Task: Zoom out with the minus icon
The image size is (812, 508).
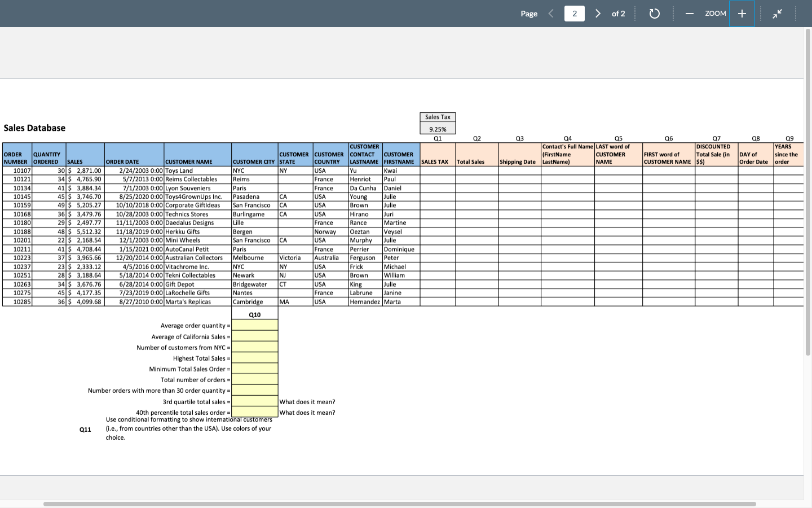Action: coord(689,14)
